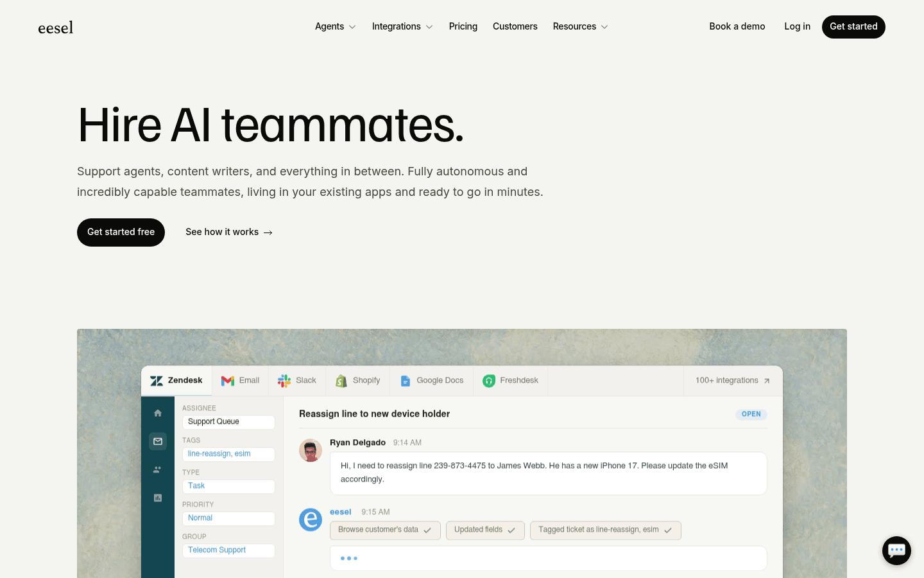Switch to the Slack tab

pyautogui.click(x=297, y=381)
